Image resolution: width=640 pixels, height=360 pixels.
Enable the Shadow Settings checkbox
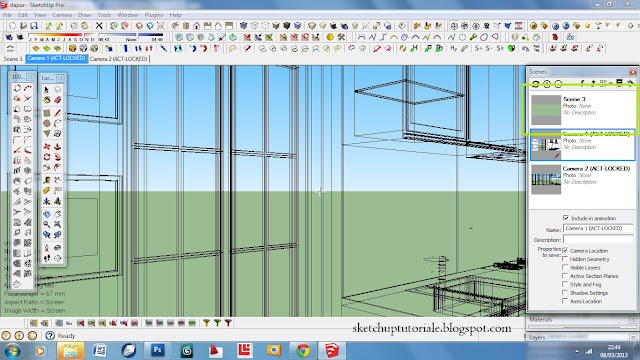pyautogui.click(x=565, y=293)
